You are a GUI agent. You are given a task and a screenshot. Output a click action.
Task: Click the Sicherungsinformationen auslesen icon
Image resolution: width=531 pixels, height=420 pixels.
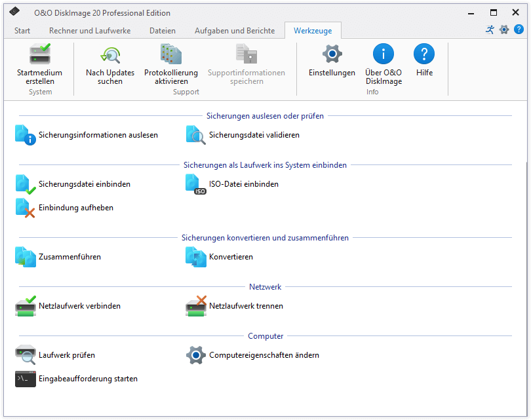tap(26, 135)
